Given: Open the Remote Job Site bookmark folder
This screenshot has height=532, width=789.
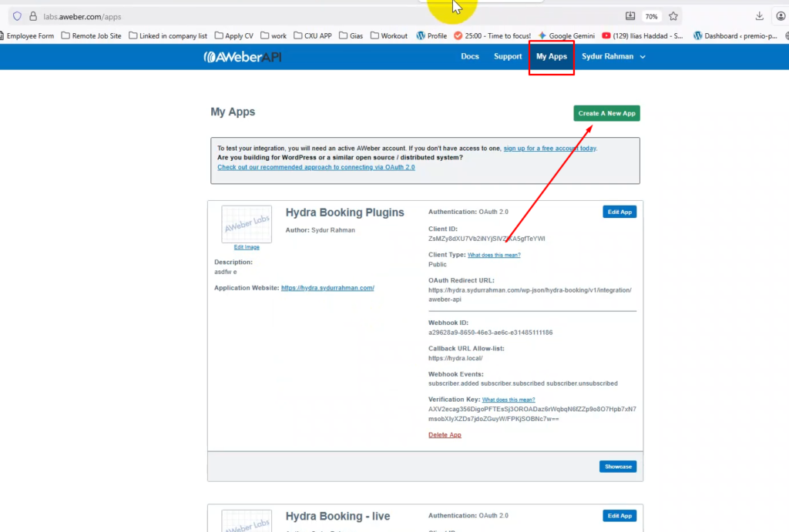Looking at the screenshot, I should (x=91, y=35).
